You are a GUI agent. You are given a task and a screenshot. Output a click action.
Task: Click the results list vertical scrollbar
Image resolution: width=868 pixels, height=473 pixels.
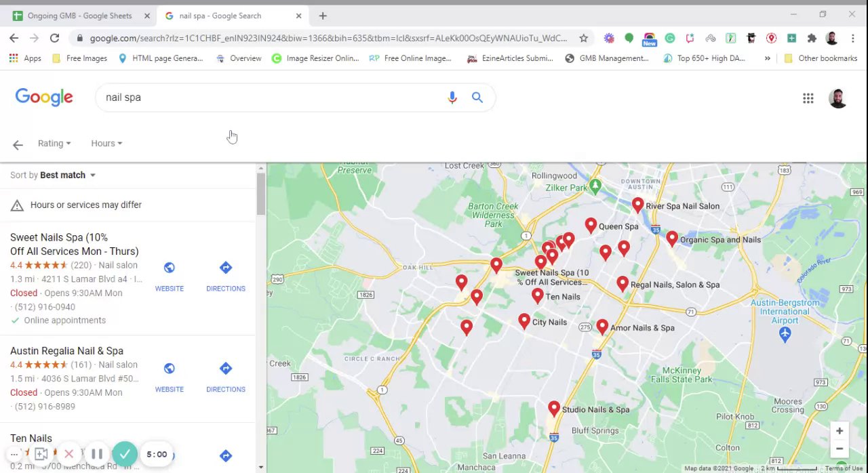(260, 195)
